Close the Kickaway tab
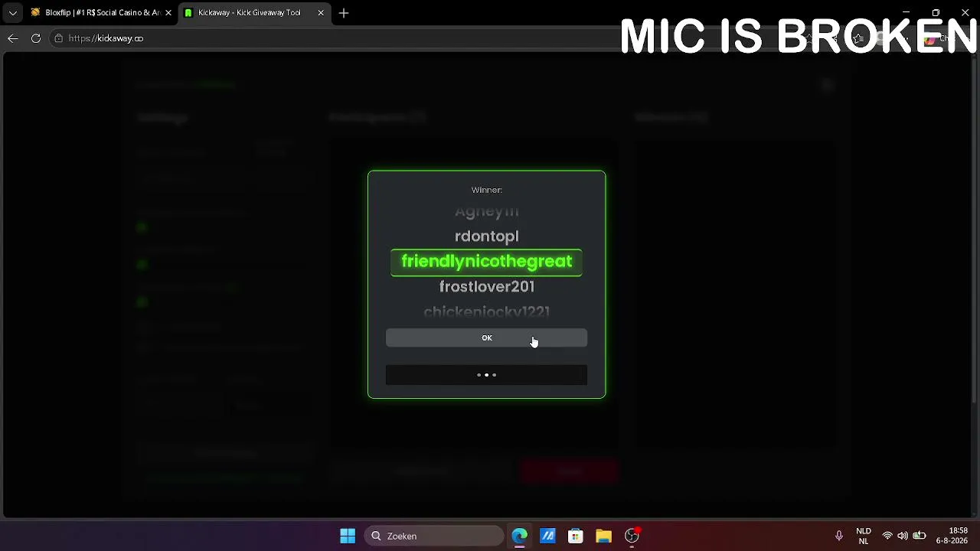This screenshot has width=980, height=551. [x=321, y=13]
